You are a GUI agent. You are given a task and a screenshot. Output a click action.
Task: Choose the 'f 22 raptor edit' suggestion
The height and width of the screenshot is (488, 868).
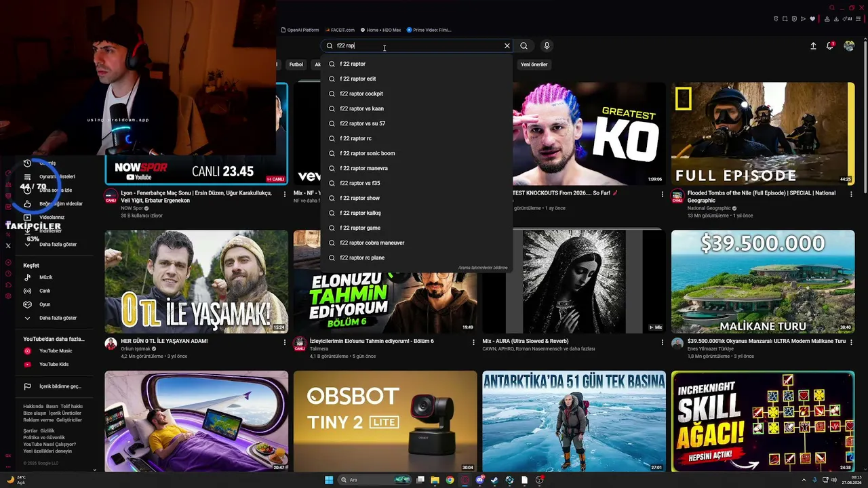click(416, 79)
